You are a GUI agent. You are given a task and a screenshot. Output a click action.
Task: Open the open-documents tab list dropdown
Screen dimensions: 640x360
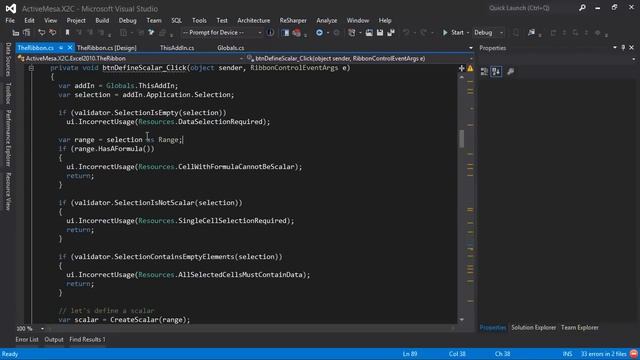(471, 48)
